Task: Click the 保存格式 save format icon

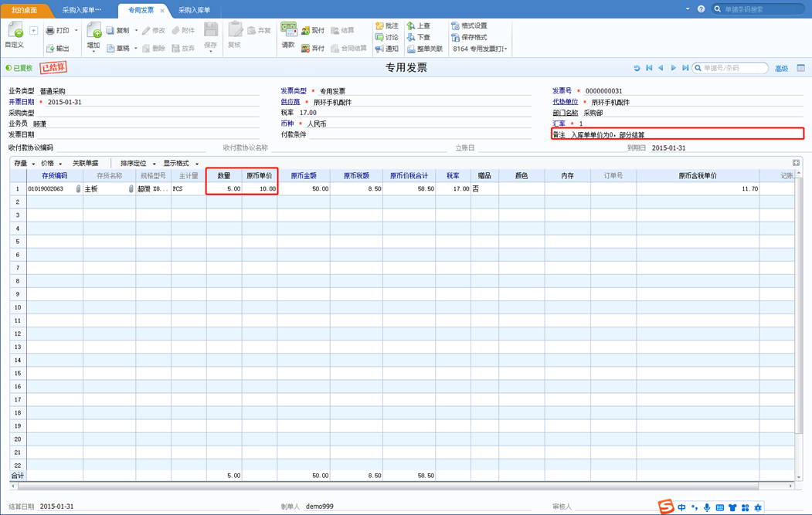Action: [455, 37]
